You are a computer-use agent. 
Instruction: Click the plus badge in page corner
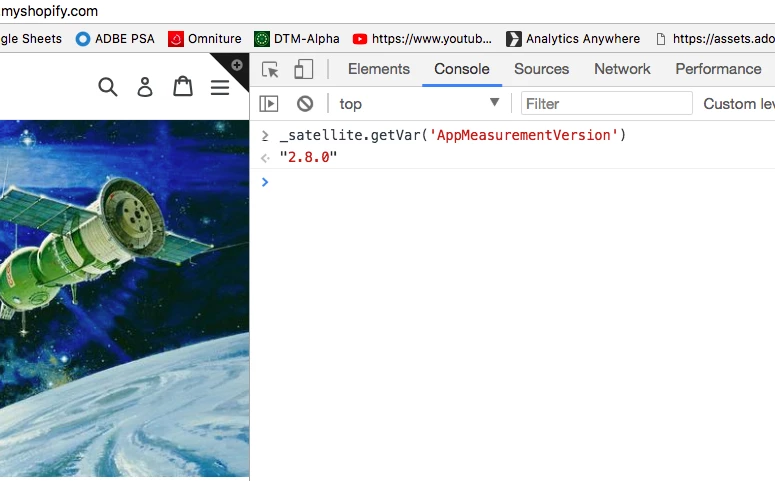pyautogui.click(x=237, y=65)
